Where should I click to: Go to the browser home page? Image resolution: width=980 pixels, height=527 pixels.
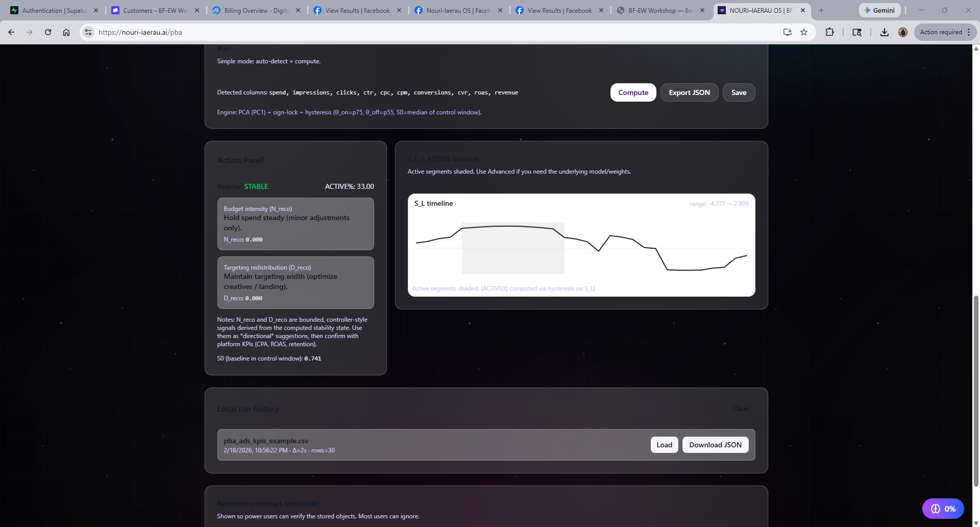pos(66,32)
